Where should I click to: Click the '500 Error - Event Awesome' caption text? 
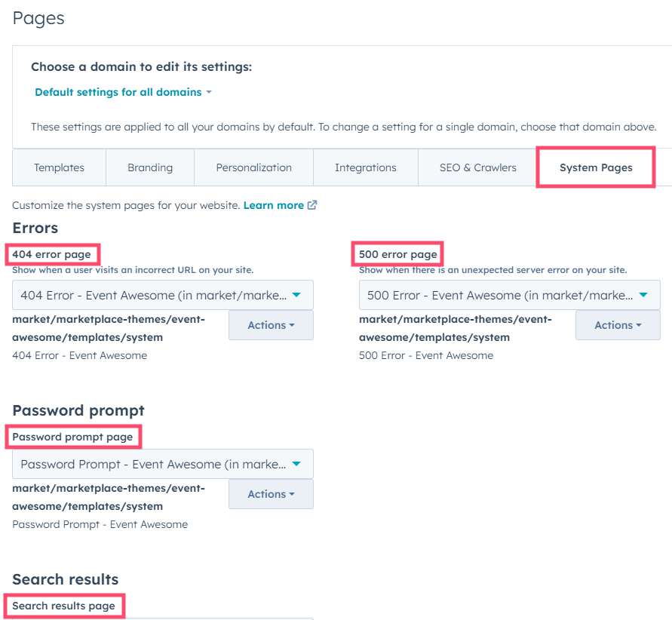(426, 355)
